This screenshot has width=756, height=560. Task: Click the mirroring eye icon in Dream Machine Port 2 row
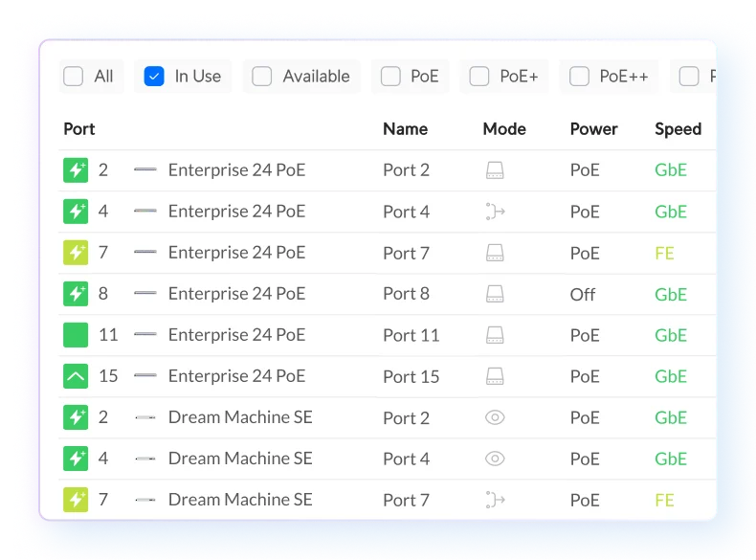coord(495,417)
